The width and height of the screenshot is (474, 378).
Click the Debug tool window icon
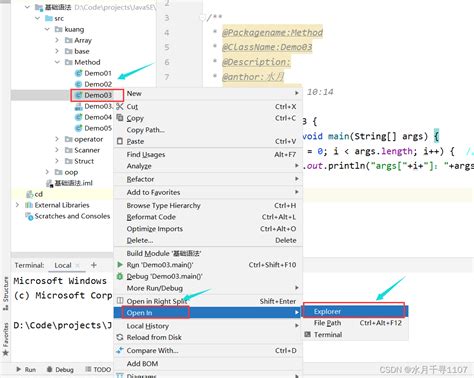click(x=50, y=369)
